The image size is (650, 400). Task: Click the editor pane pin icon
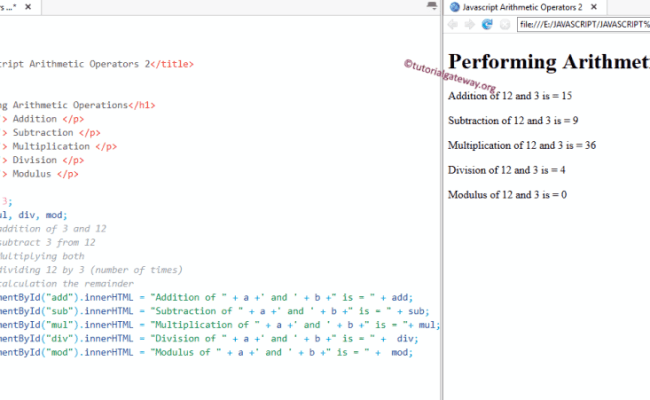(x=432, y=5)
